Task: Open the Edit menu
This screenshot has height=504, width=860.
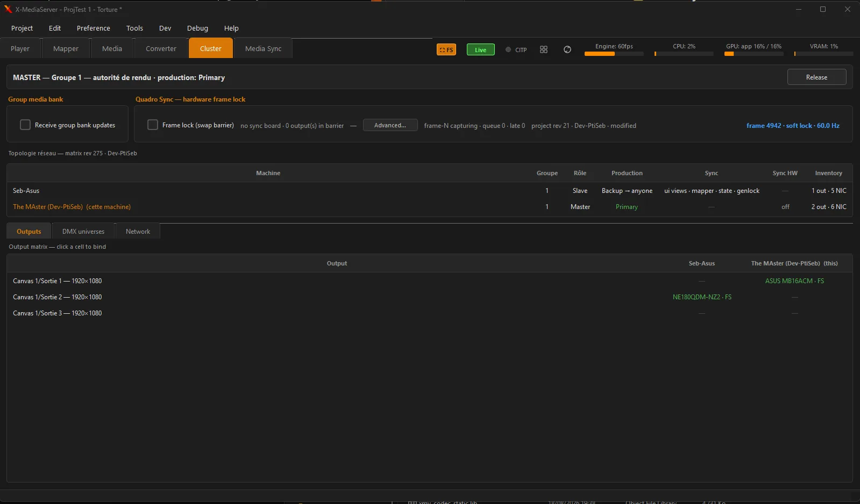Action: tap(55, 28)
